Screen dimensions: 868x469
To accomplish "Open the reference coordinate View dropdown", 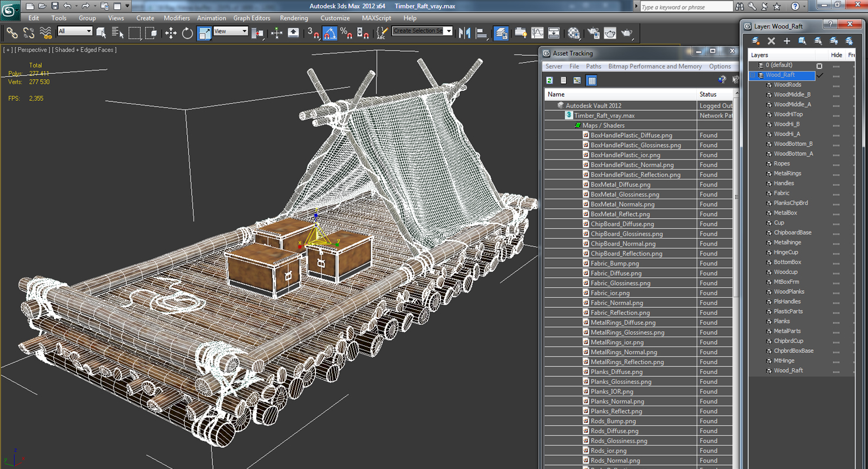I will tap(230, 31).
